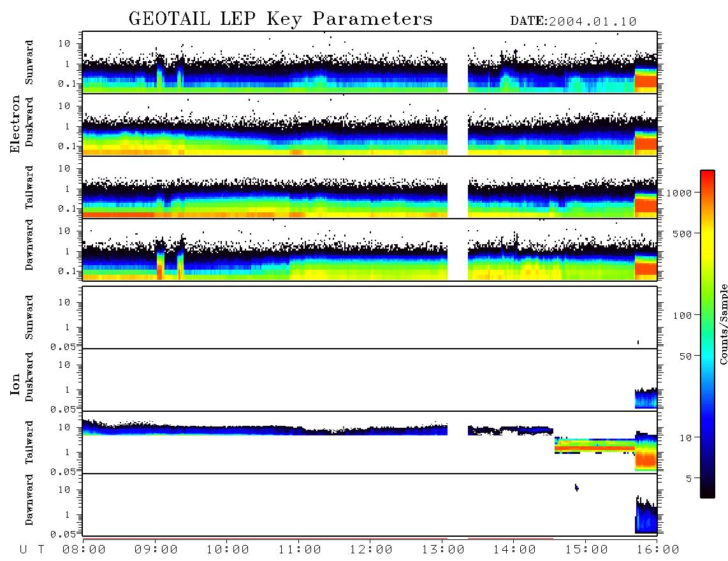Viewport: 728px width, 561px height.
Task: Click the Electron Dawnward panel label
Action: (x=29, y=245)
